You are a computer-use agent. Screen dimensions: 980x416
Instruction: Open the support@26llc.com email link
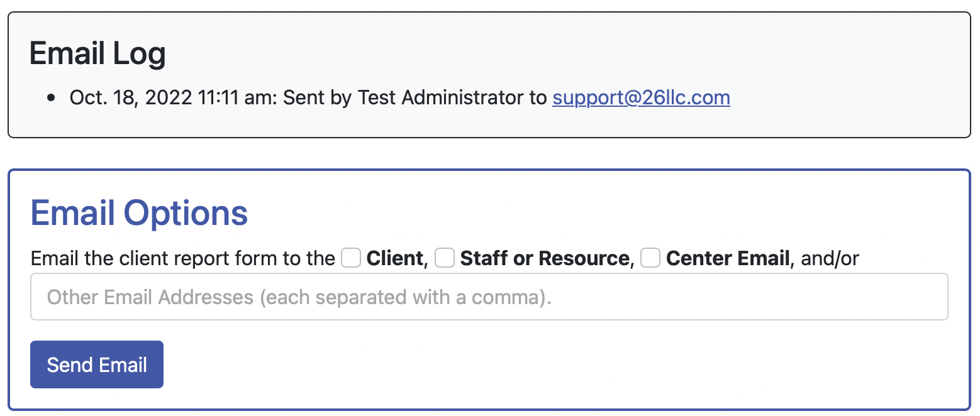(641, 98)
